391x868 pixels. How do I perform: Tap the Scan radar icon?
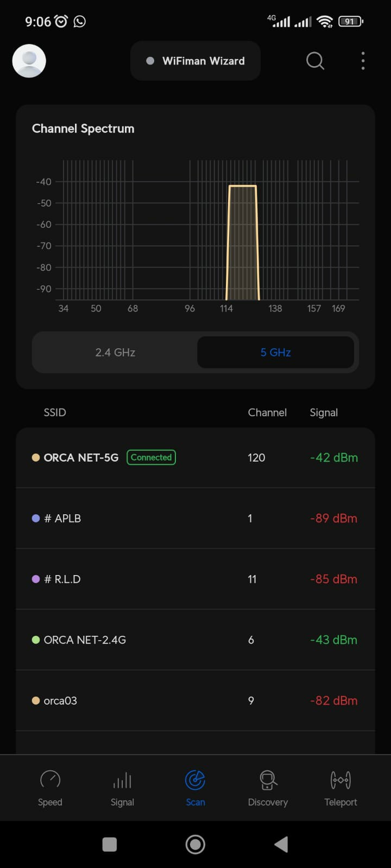(x=195, y=780)
